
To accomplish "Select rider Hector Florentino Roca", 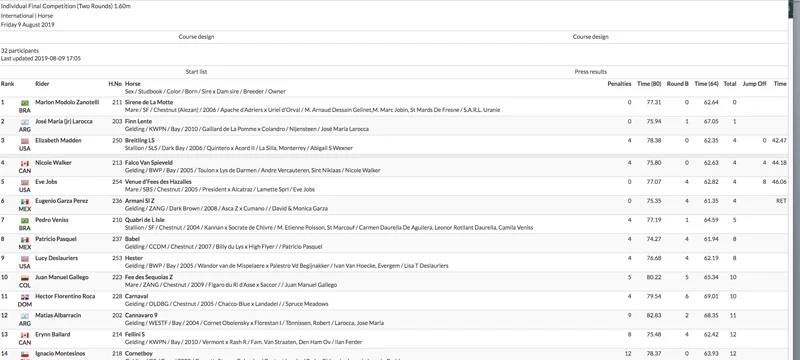I will 64,296.
